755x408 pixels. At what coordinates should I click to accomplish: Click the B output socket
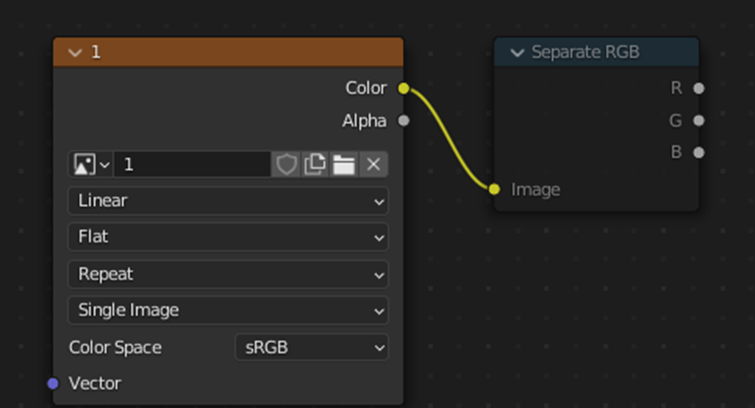tap(699, 152)
